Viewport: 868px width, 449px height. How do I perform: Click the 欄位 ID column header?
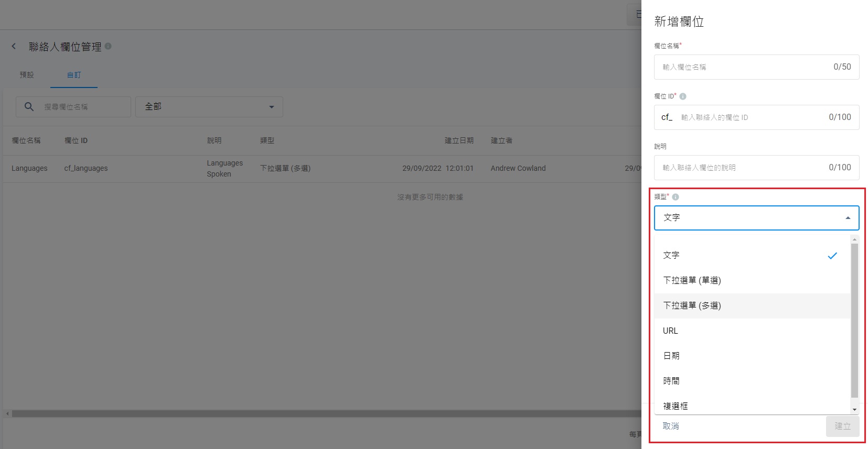coord(76,140)
